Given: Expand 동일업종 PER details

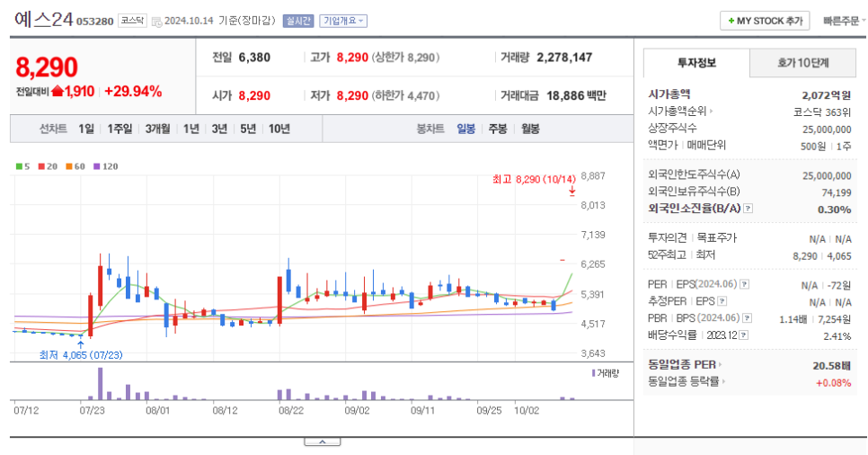Looking at the screenshot, I should (x=720, y=365).
